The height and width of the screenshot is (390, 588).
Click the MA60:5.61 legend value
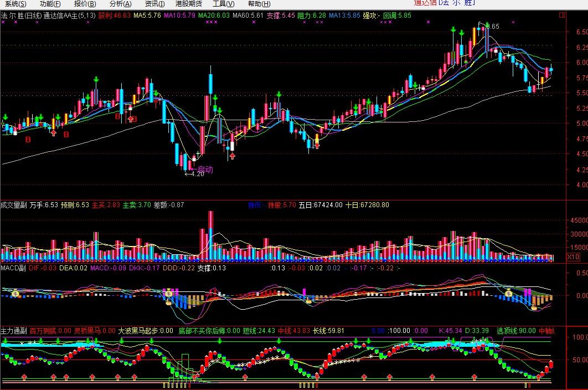(x=248, y=16)
